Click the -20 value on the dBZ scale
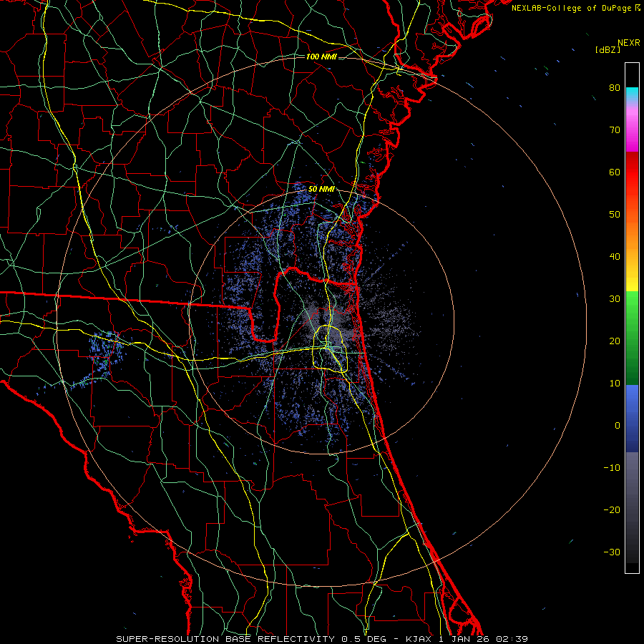 tap(612, 510)
